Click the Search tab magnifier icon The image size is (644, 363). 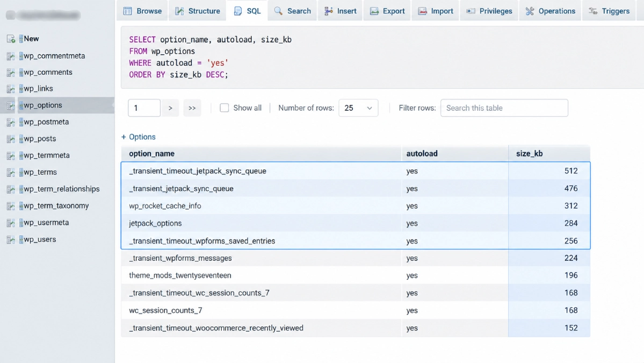coord(278,11)
